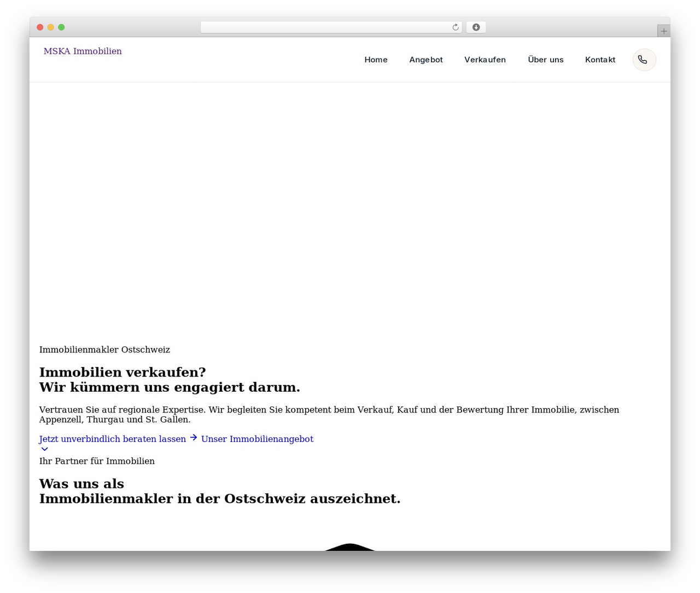Open the Angebot menu item

point(426,60)
